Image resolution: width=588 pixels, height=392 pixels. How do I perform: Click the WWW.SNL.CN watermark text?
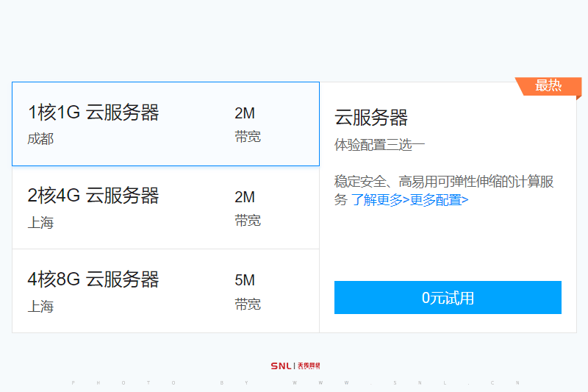point(406,382)
